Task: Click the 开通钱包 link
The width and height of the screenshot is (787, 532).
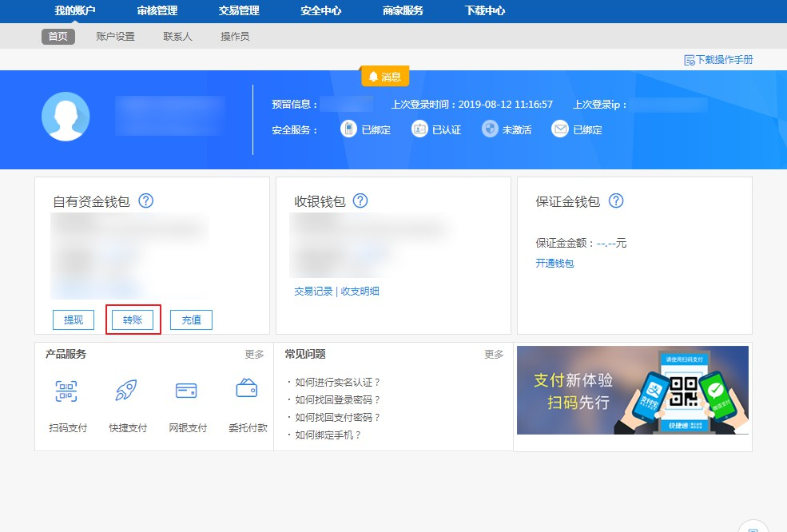Action: pos(554,263)
